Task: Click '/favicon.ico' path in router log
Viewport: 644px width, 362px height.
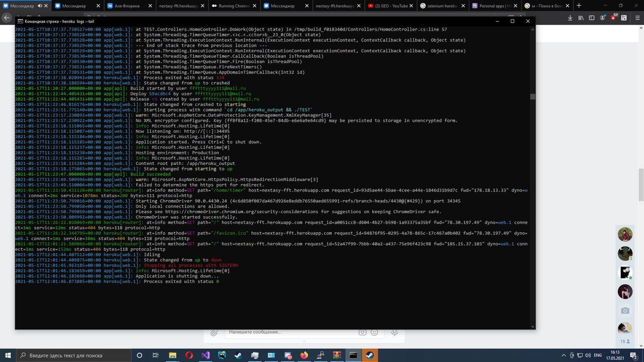Action: (230, 233)
